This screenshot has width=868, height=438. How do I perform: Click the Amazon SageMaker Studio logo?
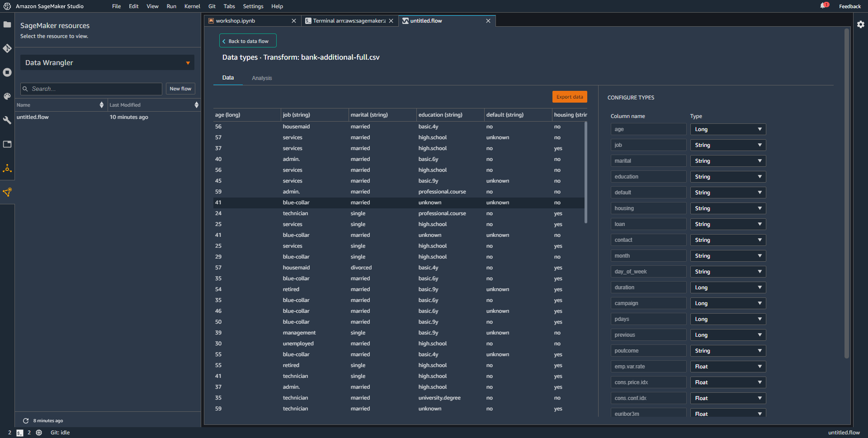point(7,6)
